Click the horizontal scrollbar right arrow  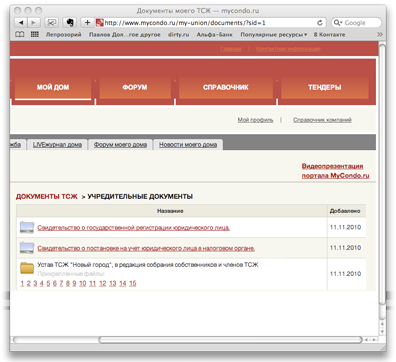pos(375,340)
